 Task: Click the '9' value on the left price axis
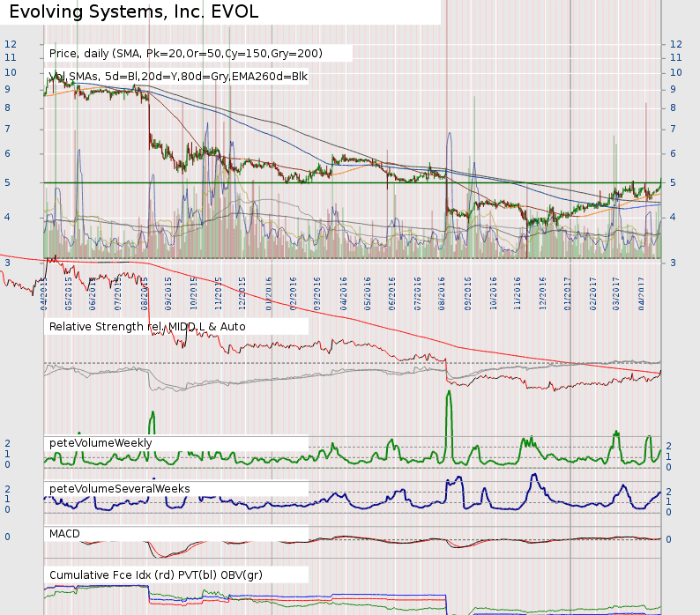(x=8, y=89)
